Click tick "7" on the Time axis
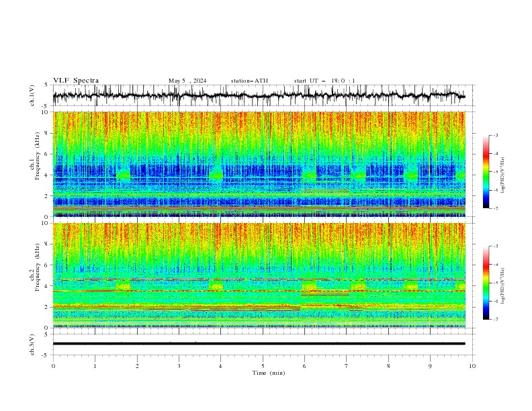Viewport: 532px width, 411px height. pyautogui.click(x=347, y=366)
